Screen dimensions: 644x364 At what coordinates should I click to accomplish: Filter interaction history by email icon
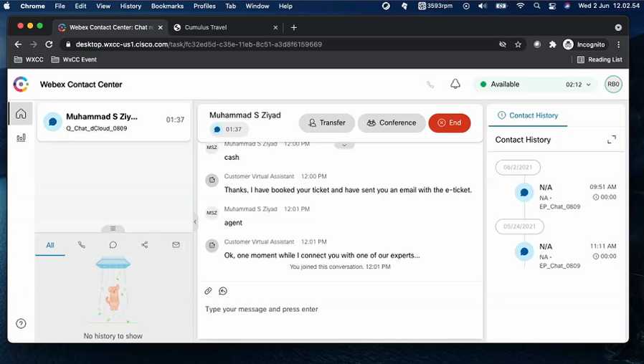click(176, 245)
